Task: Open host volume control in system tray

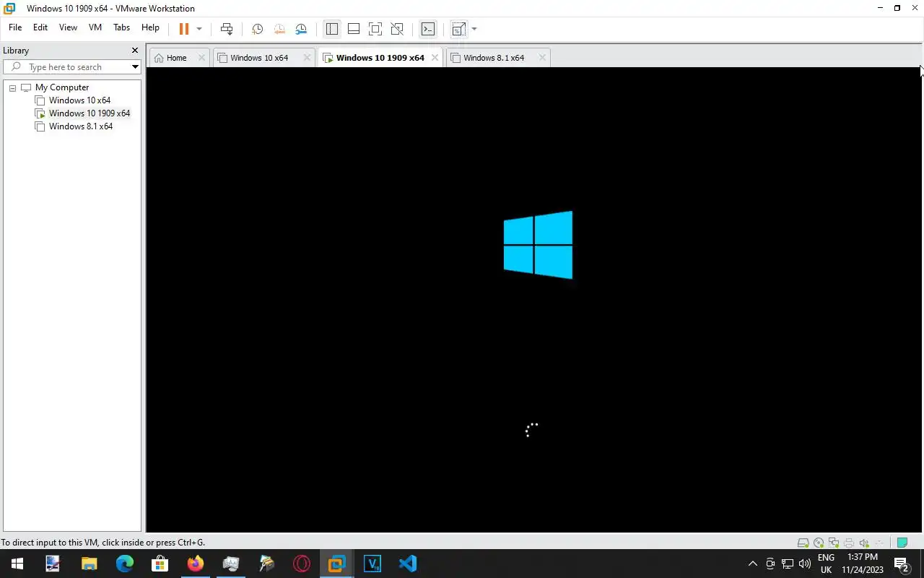Action: (805, 564)
